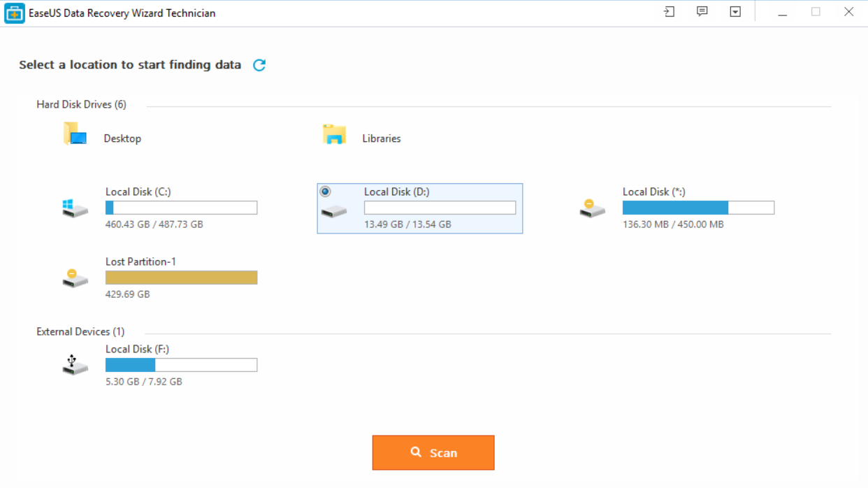The height and width of the screenshot is (488, 868).
Task: Refresh the drive list
Action: [259, 65]
